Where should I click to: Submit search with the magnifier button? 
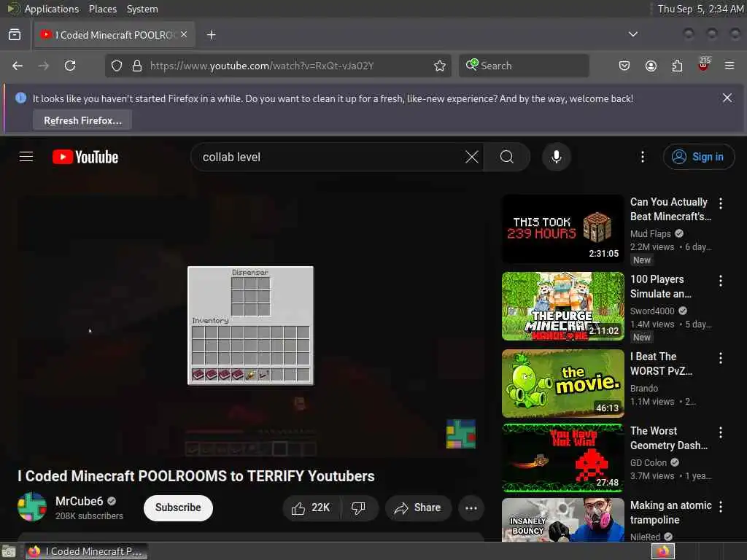tap(507, 157)
